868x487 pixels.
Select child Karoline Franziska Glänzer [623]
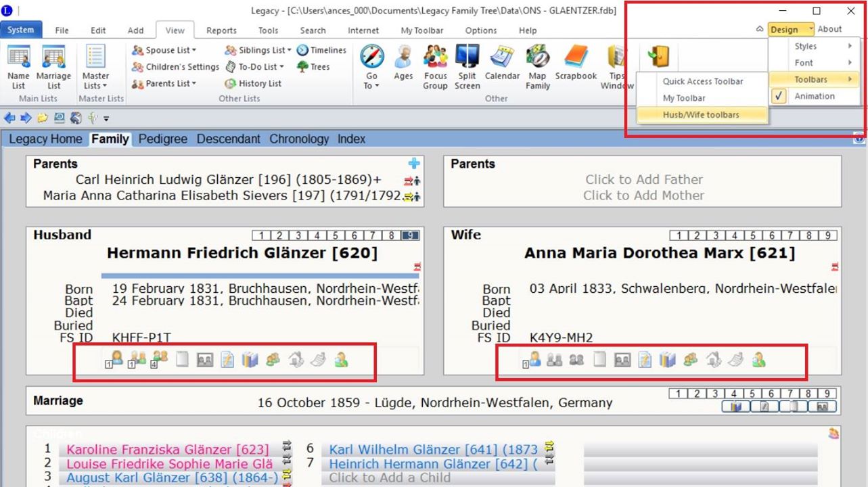pos(167,449)
